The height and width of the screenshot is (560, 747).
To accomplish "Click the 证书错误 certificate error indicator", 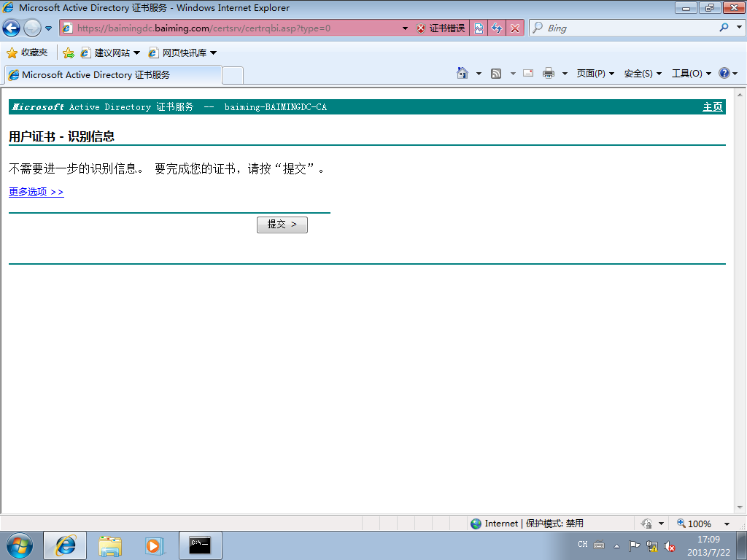I will point(440,28).
